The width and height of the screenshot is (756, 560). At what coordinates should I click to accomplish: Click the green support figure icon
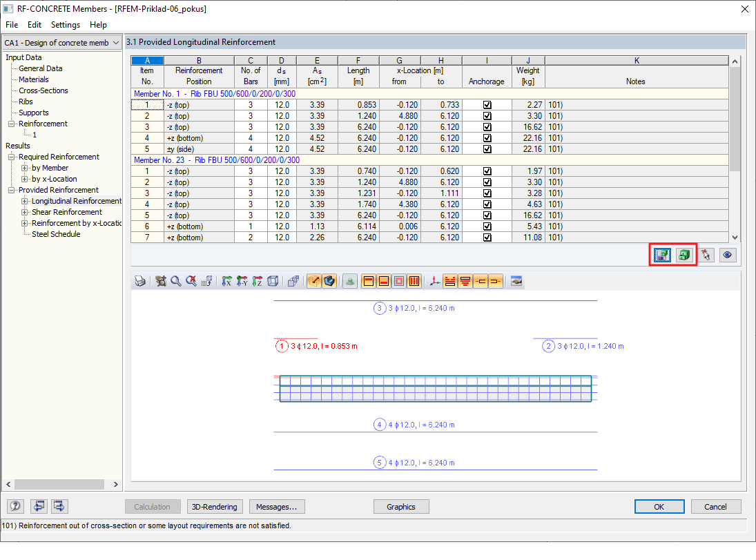(x=350, y=281)
